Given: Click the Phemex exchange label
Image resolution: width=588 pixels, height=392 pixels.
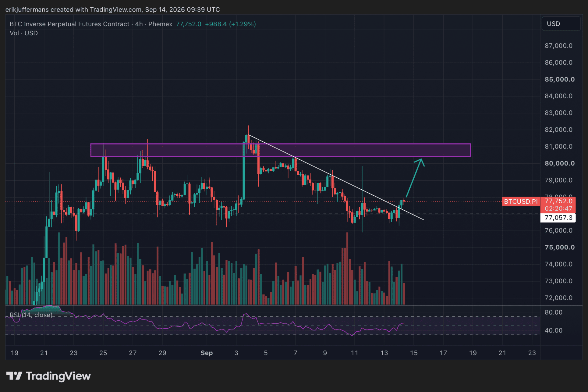Looking at the screenshot, I should coord(160,24).
